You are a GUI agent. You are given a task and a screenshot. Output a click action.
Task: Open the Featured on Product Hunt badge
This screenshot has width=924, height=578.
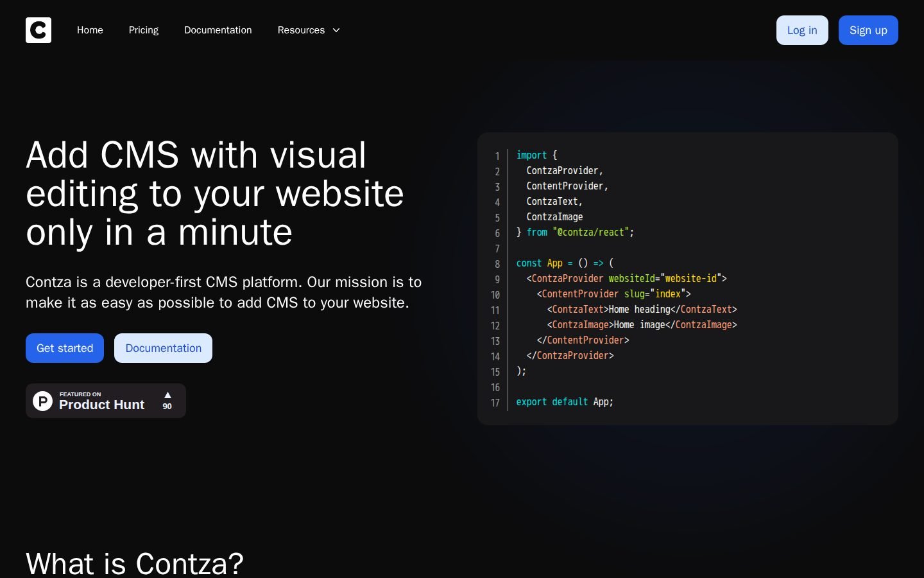(x=106, y=401)
